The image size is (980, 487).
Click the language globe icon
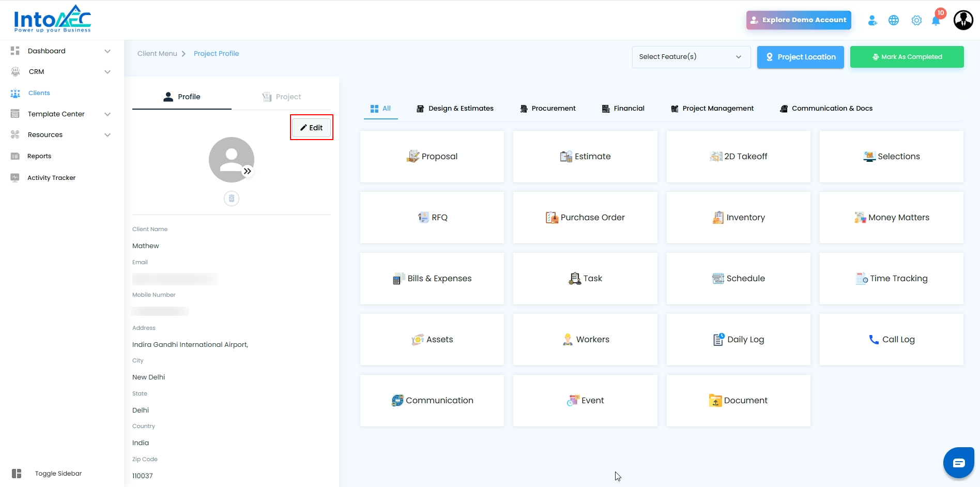coord(894,20)
